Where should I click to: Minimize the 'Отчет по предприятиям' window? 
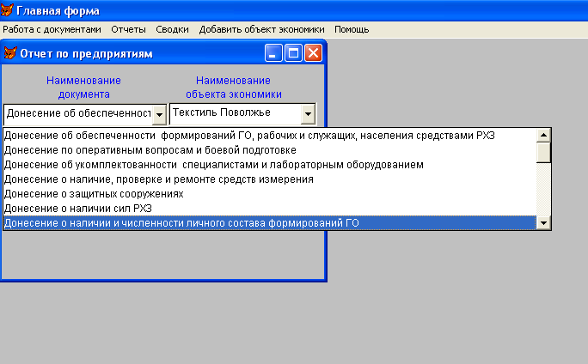[x=274, y=53]
